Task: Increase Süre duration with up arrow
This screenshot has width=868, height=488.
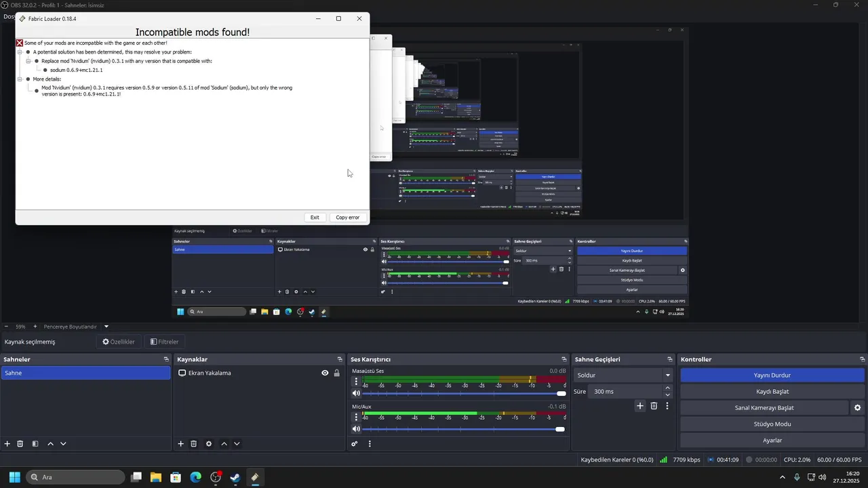Action: [667, 388]
